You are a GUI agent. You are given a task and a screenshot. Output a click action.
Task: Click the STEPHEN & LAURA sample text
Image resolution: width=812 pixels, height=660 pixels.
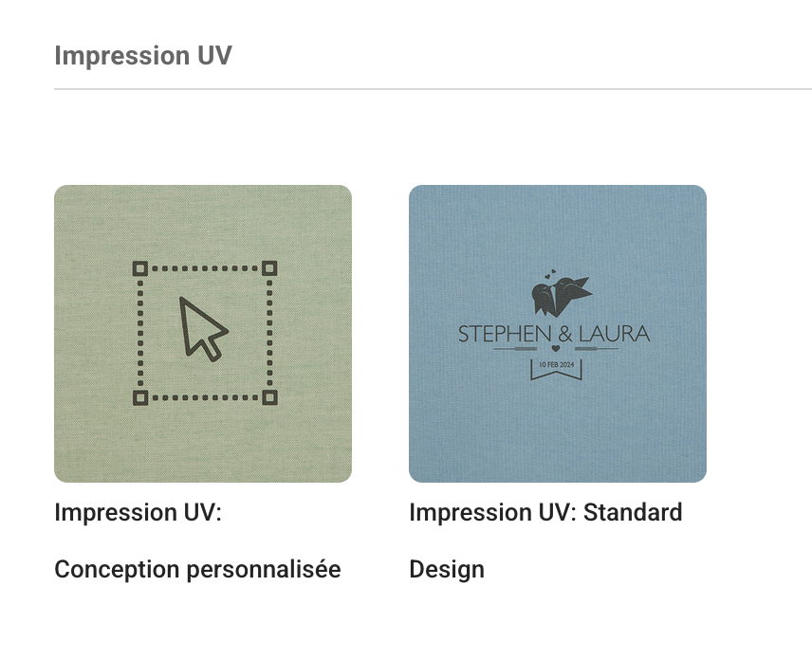coord(554,334)
